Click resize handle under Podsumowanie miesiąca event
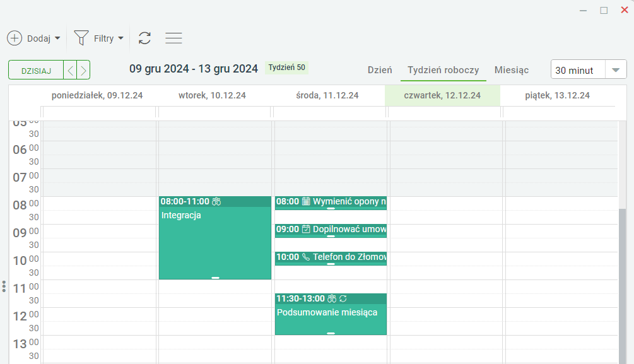 tap(331, 333)
